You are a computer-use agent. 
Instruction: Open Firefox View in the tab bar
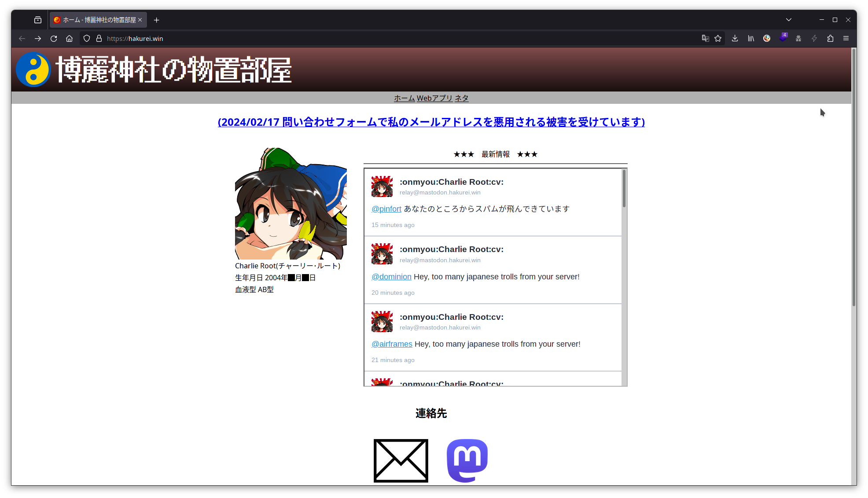pos(37,19)
